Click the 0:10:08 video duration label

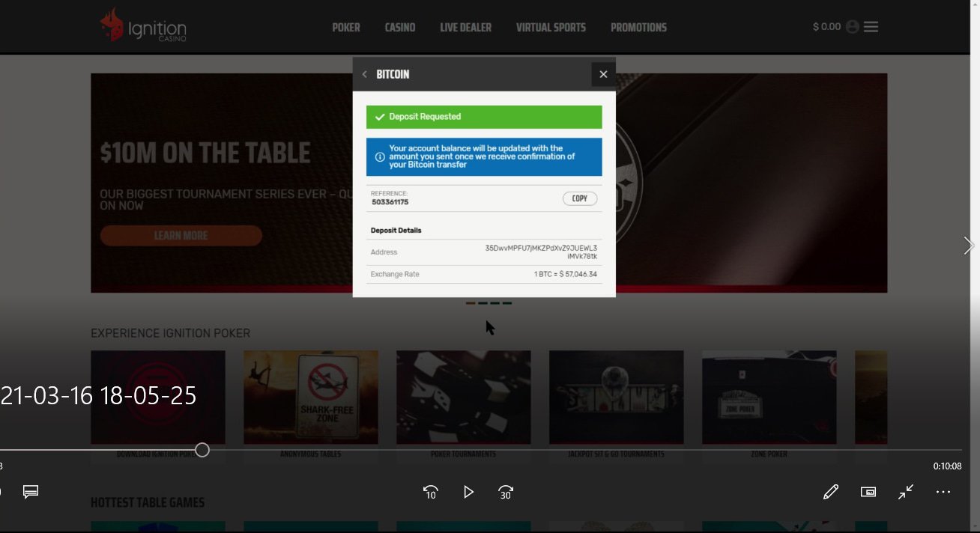tap(947, 466)
